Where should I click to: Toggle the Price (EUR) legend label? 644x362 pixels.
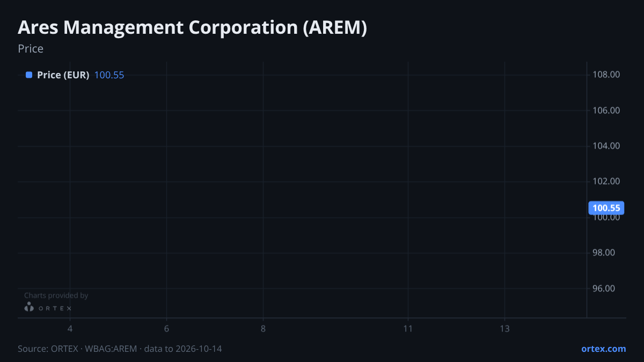click(63, 75)
